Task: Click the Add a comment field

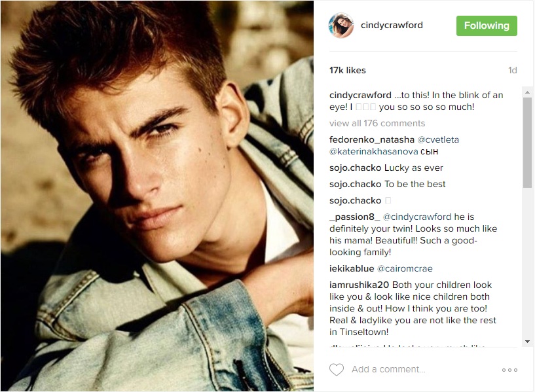Action: pyautogui.click(x=423, y=370)
